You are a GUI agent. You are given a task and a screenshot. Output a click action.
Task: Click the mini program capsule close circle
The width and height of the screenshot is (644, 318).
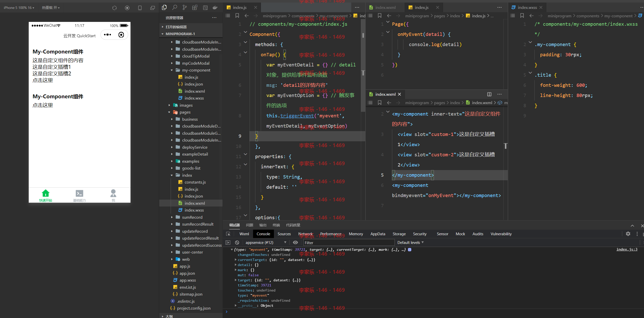pos(121,35)
